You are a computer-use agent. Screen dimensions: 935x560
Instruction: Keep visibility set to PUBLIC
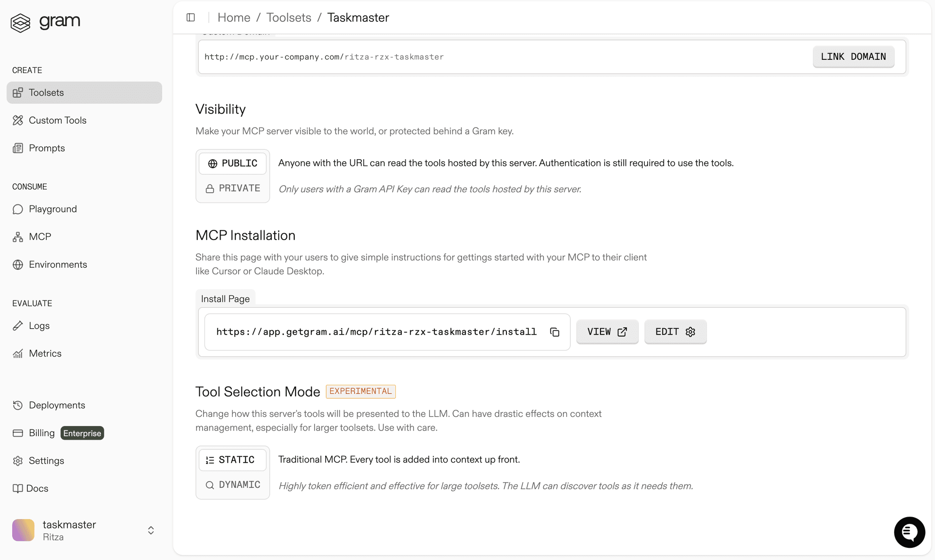coord(233,163)
